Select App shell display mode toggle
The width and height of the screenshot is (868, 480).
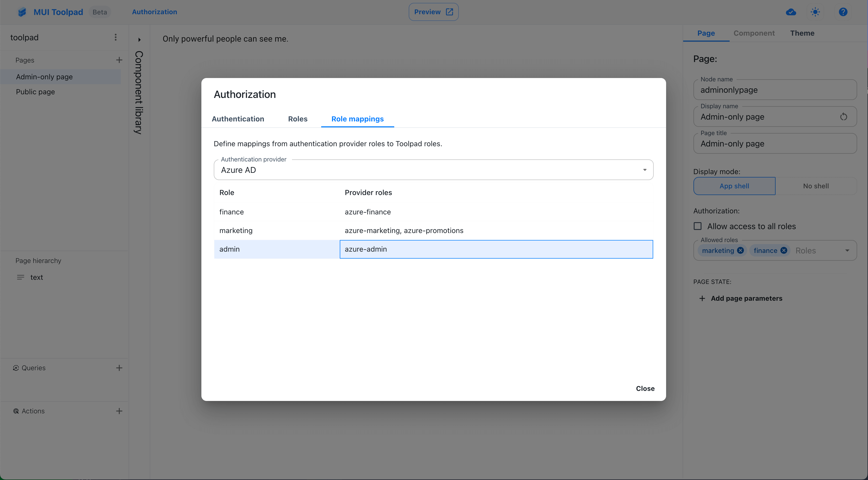point(735,185)
